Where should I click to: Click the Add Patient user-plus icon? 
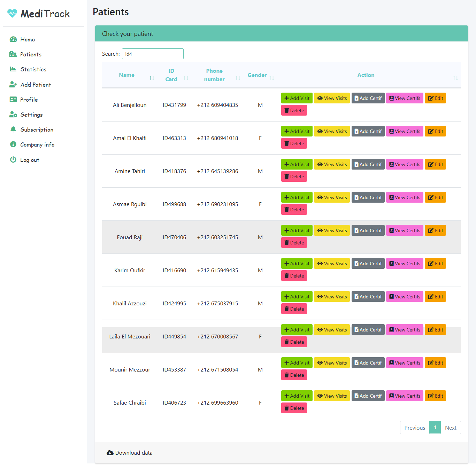click(13, 85)
